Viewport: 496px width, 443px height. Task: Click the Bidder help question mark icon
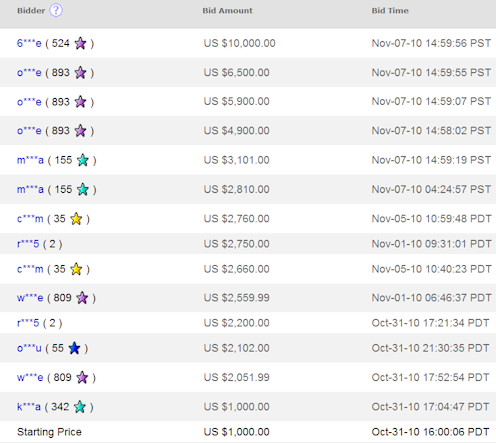(x=56, y=10)
